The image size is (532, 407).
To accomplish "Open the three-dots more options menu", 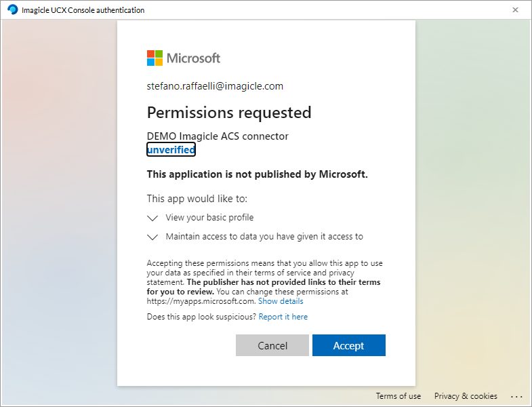I will click(x=517, y=396).
